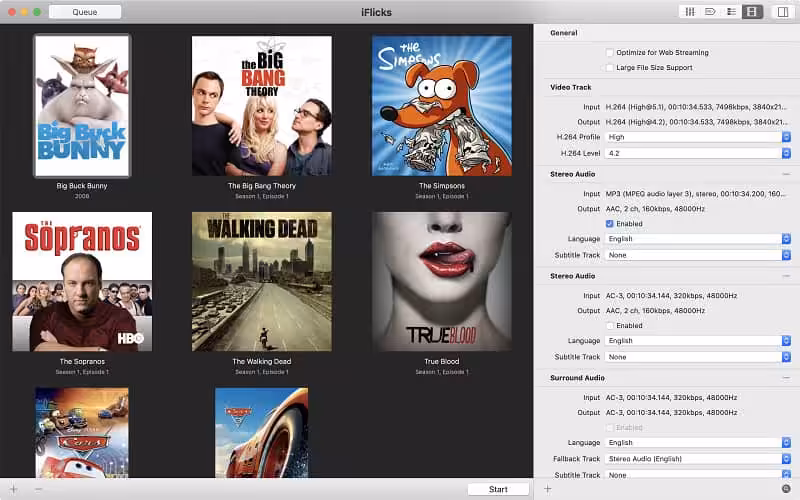Click the 'True Blood' title text
This screenshot has height=500, width=800.
tap(442, 361)
